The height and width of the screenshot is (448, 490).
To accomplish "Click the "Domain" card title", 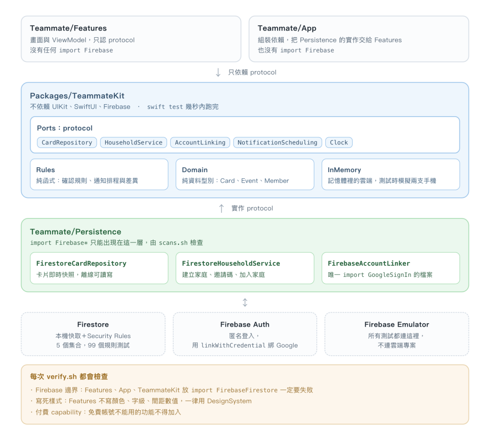I will pos(195,170).
